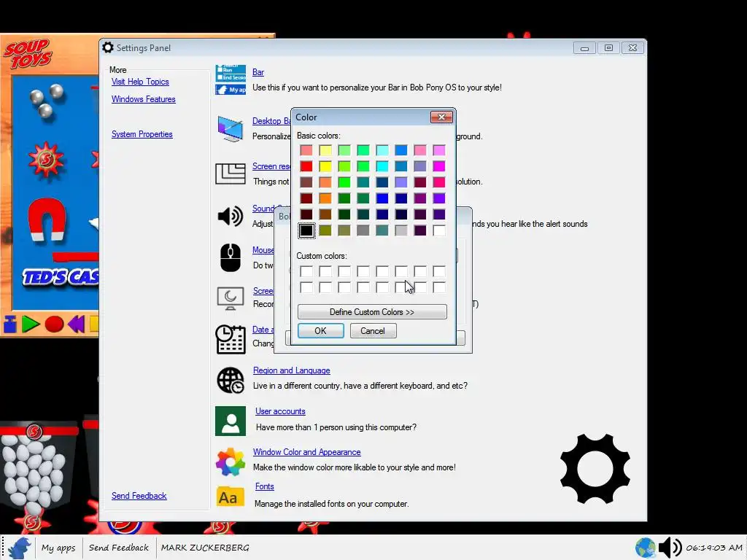747x560 pixels.
Task: Open the Fonts link
Action: coord(264,486)
